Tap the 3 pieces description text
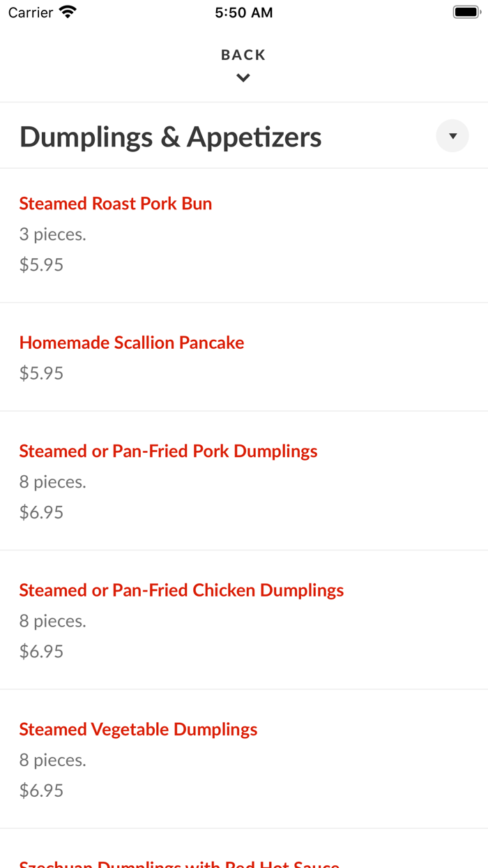 pyautogui.click(x=53, y=234)
